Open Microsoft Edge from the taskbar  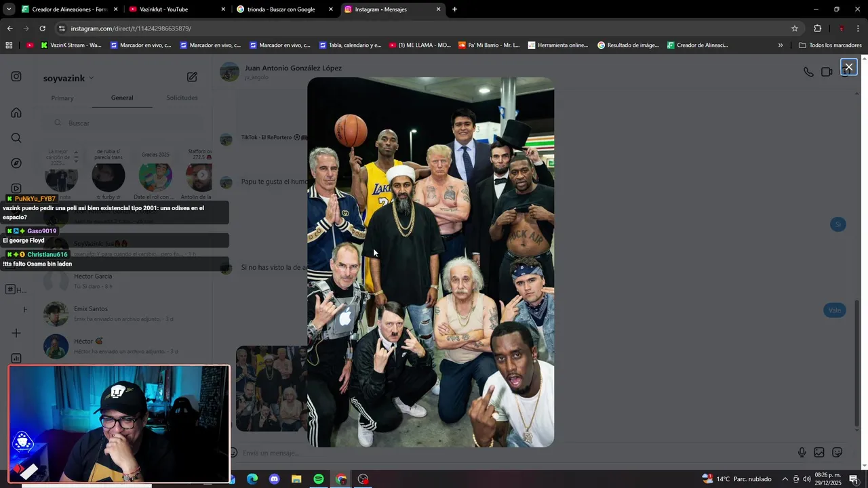click(x=252, y=479)
